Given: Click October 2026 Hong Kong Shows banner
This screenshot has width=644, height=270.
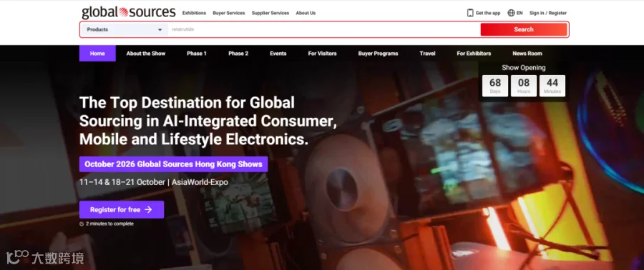Looking at the screenshot, I should [173, 164].
